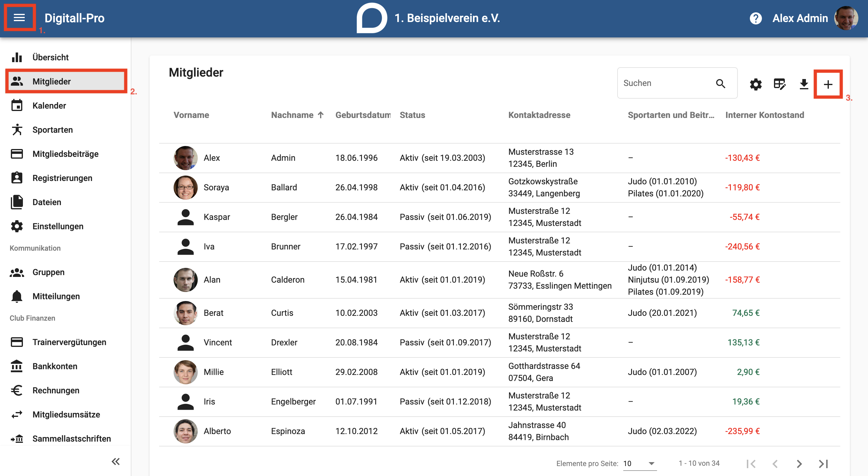868x476 pixels.
Task: Click Soraya Ballard's avatar photo
Action: pyautogui.click(x=185, y=187)
